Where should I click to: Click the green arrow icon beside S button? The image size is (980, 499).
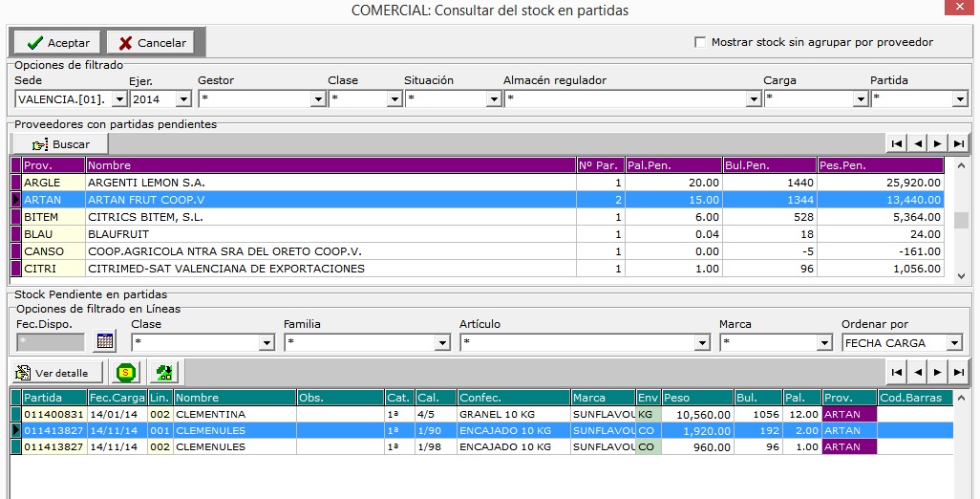tap(163, 373)
